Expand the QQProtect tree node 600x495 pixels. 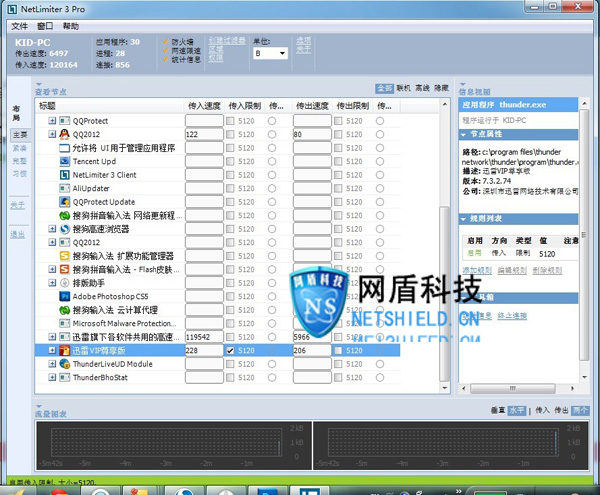(x=52, y=121)
